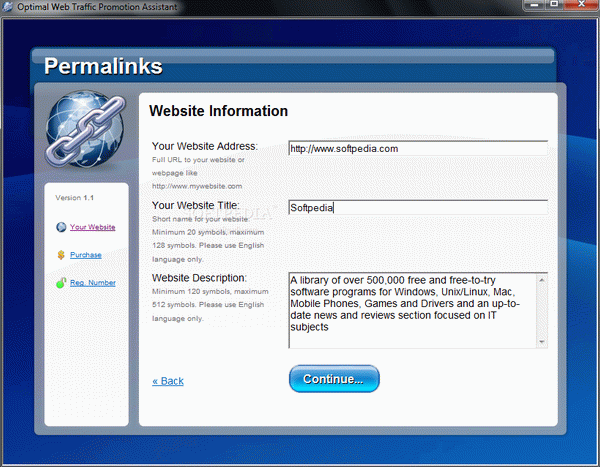Screen dimensions: 600x467
Task: Click the globe icon beside Your Website
Action: (61, 227)
